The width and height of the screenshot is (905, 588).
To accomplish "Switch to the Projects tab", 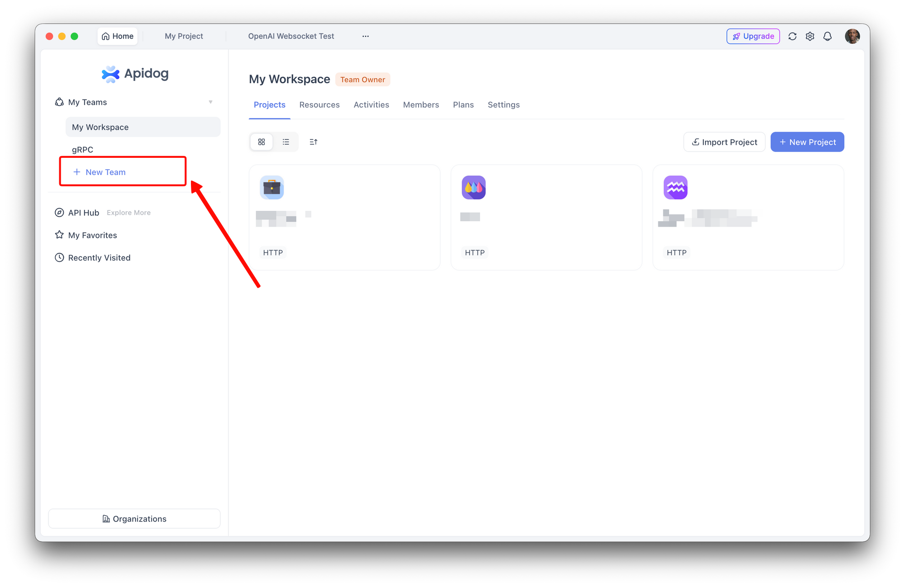I will (x=270, y=105).
